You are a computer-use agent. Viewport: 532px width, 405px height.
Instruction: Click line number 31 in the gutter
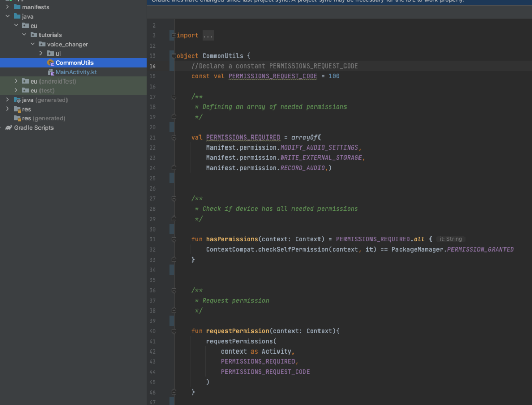click(152, 239)
